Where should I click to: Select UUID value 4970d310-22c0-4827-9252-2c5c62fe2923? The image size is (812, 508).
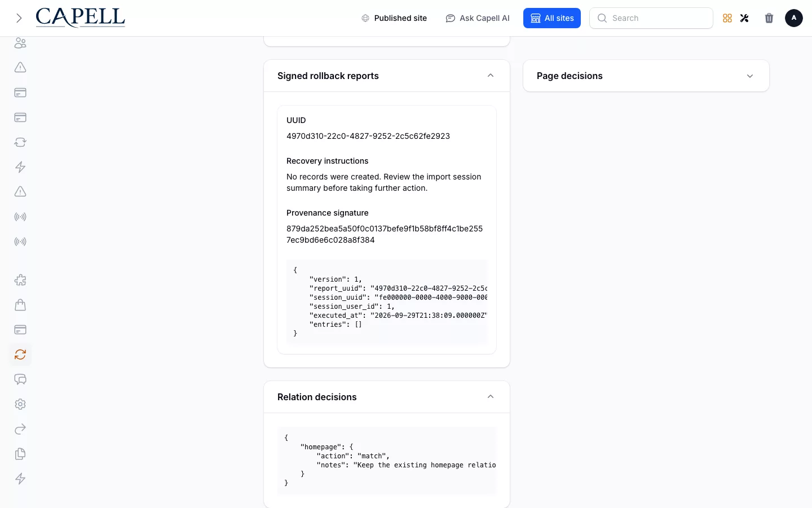[x=368, y=136]
